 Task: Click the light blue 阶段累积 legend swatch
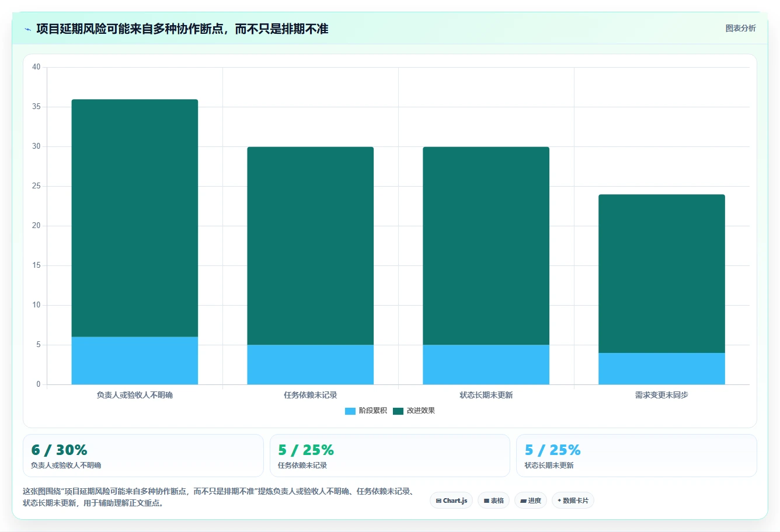(x=350, y=411)
